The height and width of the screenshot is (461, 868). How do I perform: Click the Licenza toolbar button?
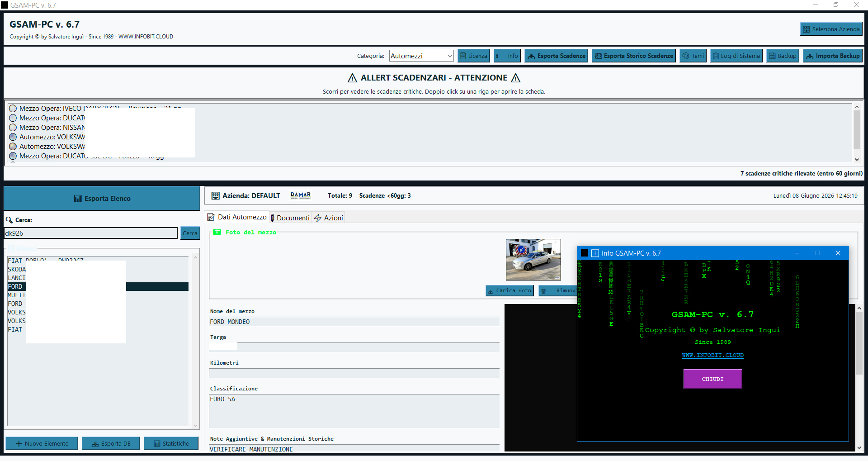474,56
